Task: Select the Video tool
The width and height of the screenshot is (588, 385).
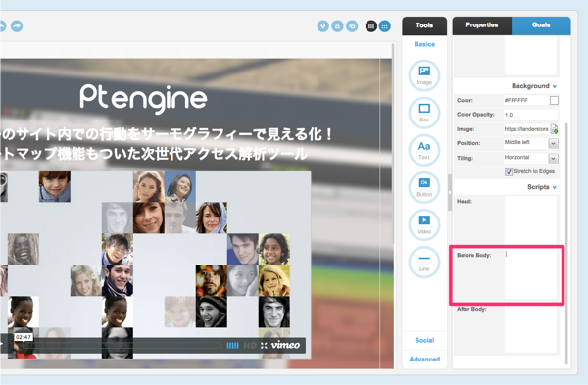Action: [424, 224]
